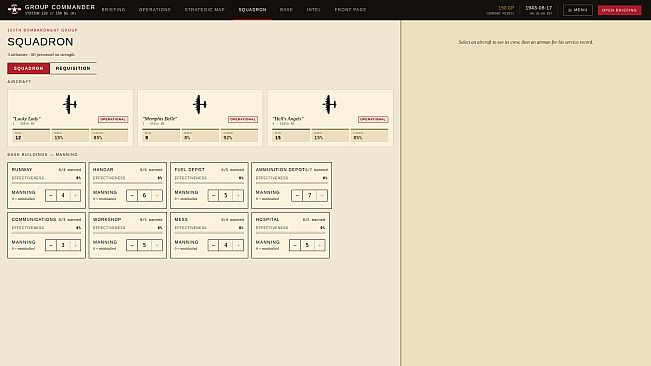Open the Front Page navigation item
The image size is (651, 366).
[350, 10]
